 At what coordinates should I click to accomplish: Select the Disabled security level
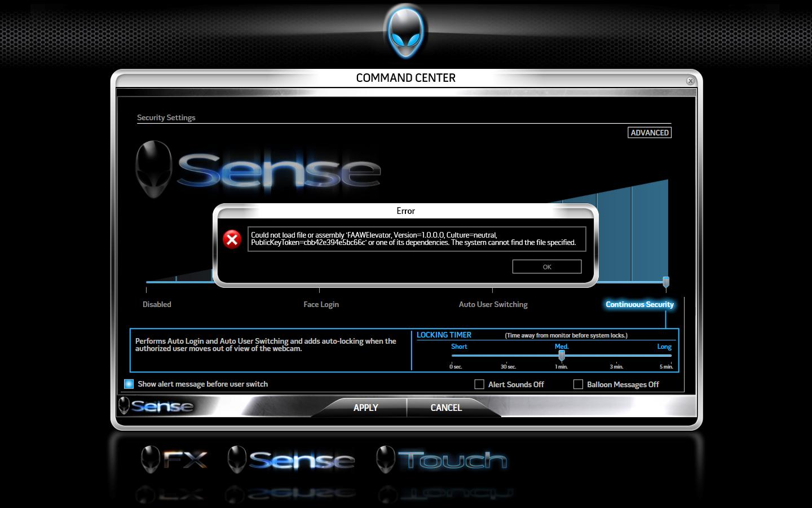pyautogui.click(x=157, y=304)
